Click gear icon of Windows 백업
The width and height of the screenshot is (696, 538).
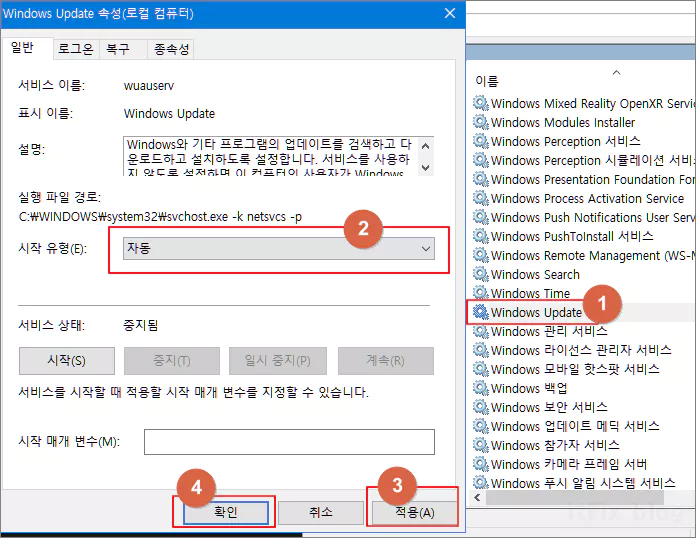tap(481, 388)
